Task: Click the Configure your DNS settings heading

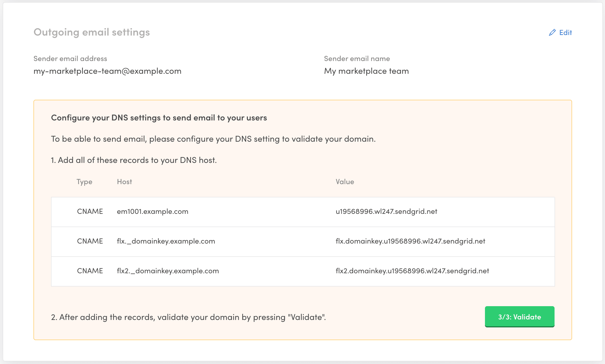Action: 159,118
